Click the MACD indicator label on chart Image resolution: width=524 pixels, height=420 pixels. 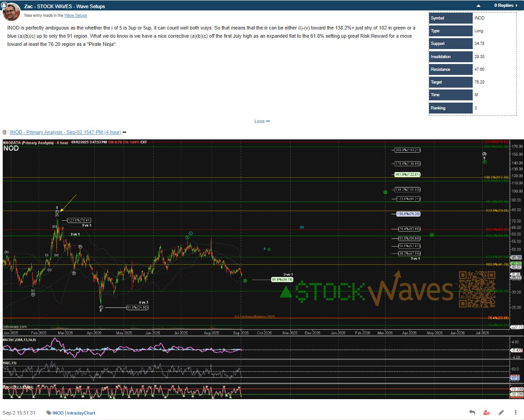coord(20,340)
